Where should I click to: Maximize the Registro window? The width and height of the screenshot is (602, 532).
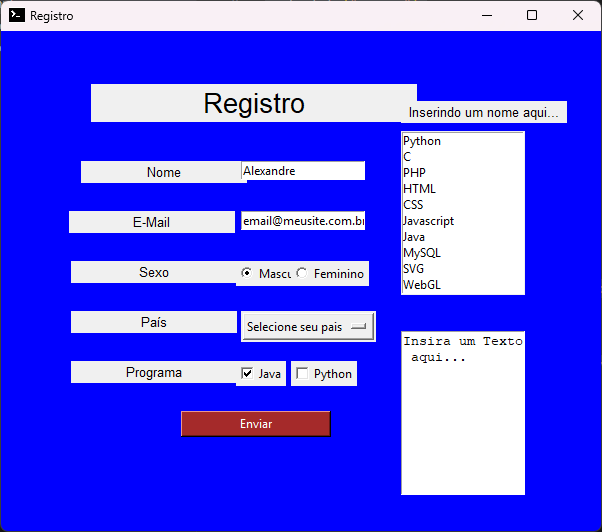point(532,15)
